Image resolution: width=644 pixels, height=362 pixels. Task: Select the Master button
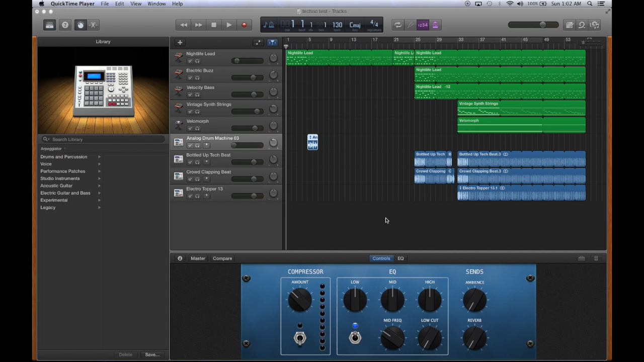pos(198,258)
